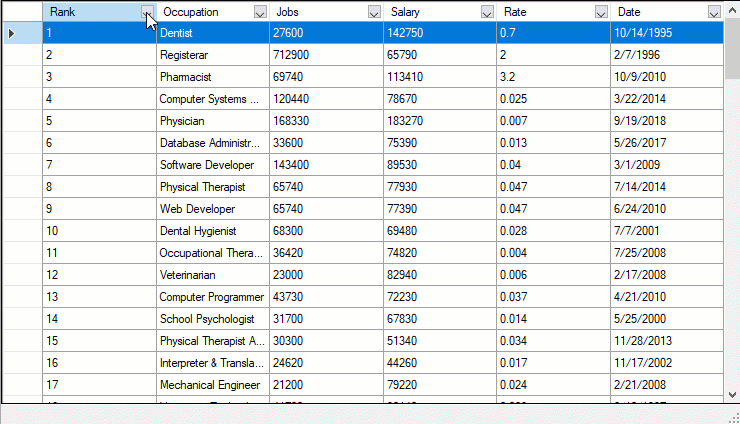Select the 'Physician' cell
Image resolution: width=740 pixels, height=424 pixels.
tap(213, 121)
